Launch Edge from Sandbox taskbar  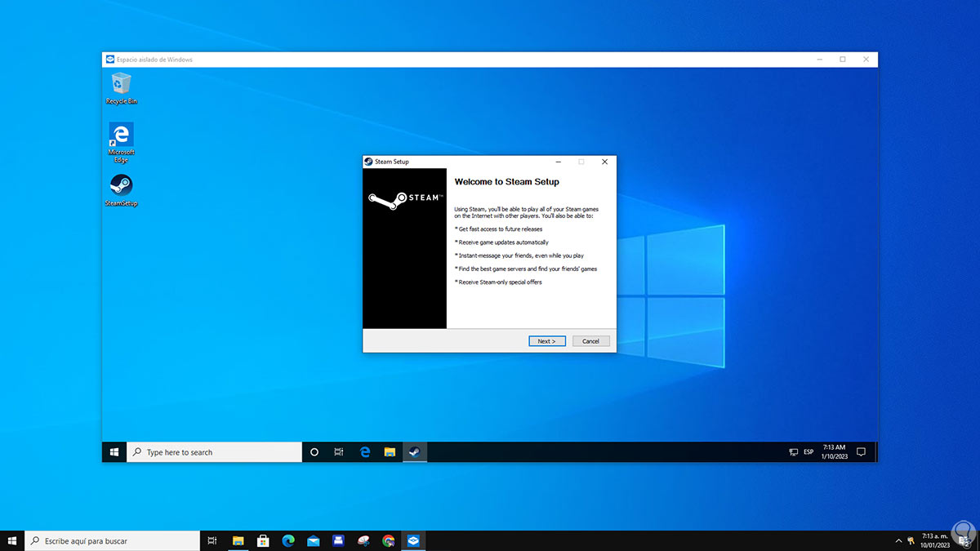click(x=365, y=451)
